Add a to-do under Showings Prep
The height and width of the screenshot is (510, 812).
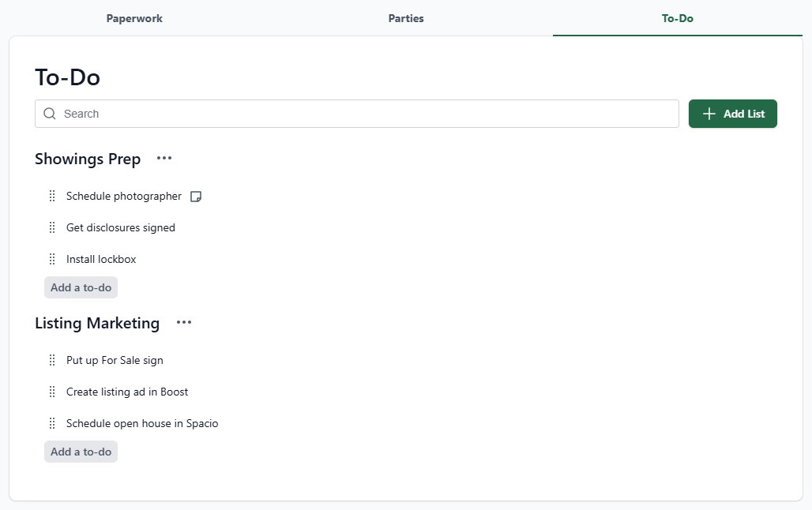click(81, 287)
